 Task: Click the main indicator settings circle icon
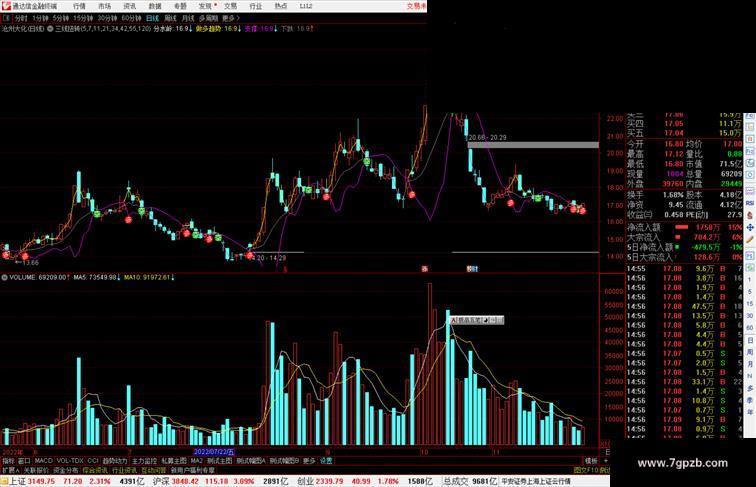point(50,29)
